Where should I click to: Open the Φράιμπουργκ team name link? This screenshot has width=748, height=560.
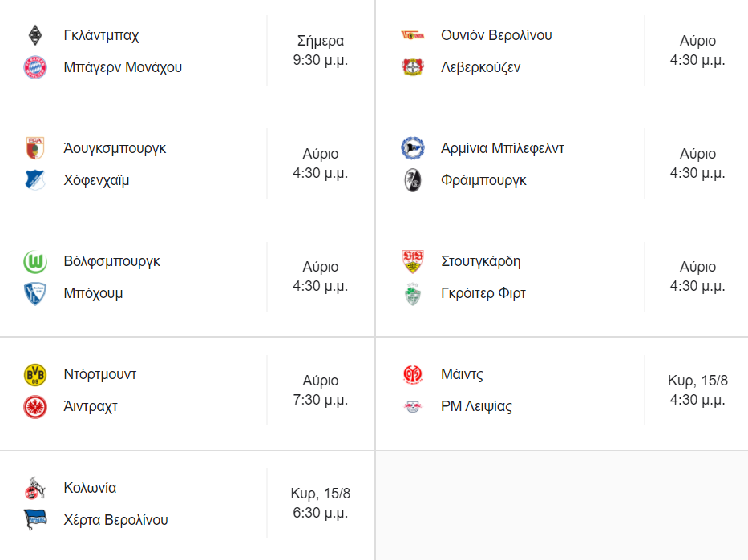483,180
